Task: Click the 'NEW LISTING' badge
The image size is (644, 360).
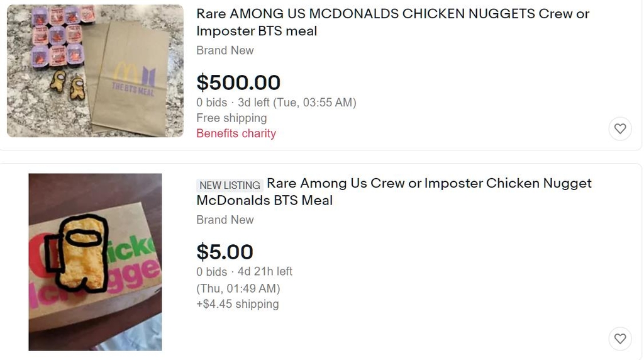Action: (x=230, y=185)
